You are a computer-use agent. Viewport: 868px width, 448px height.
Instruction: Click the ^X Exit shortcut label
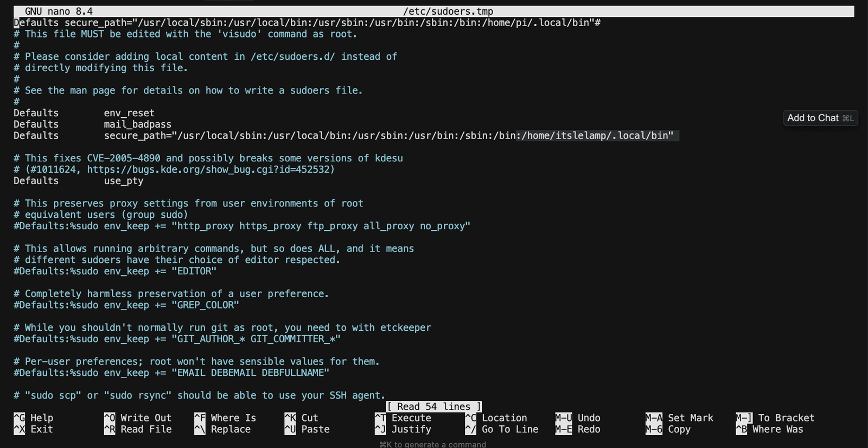34,429
